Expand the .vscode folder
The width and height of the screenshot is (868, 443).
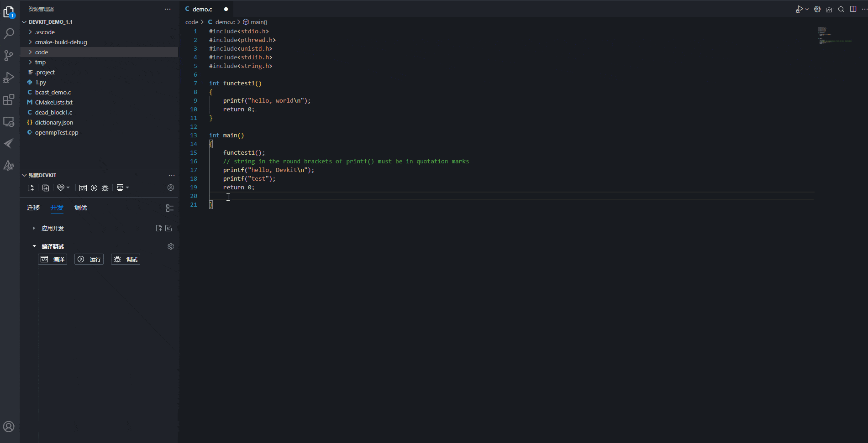[x=30, y=32]
